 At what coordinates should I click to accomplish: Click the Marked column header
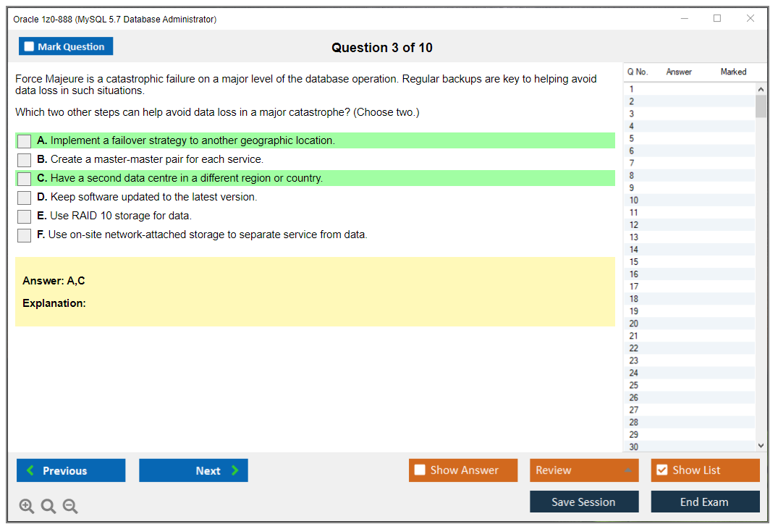pyautogui.click(x=733, y=72)
